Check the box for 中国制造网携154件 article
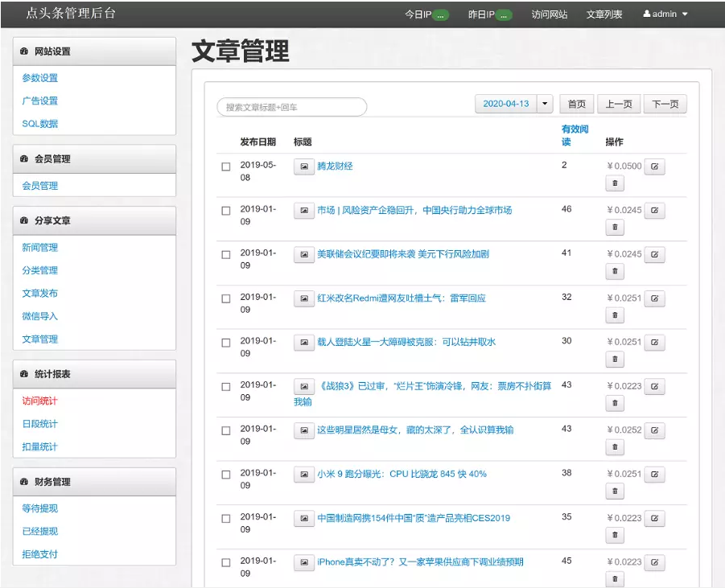The height and width of the screenshot is (588, 725). 226,519
